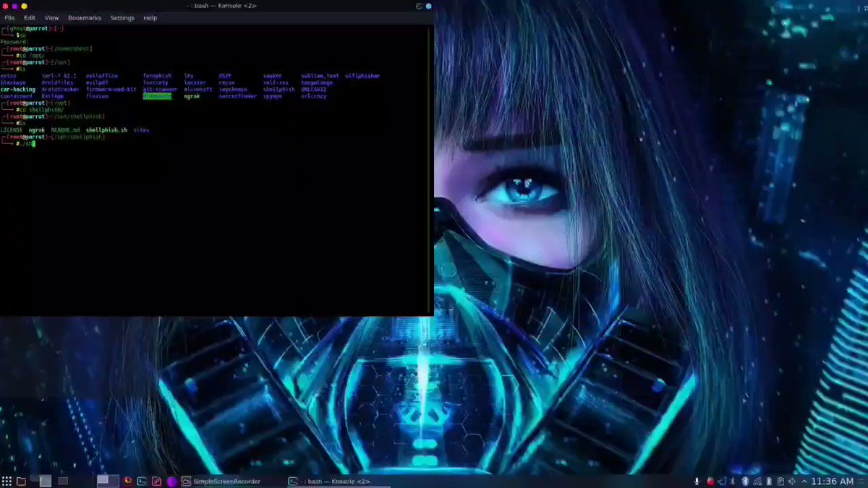Click the green highlighted entry in /opt listing

(157, 96)
